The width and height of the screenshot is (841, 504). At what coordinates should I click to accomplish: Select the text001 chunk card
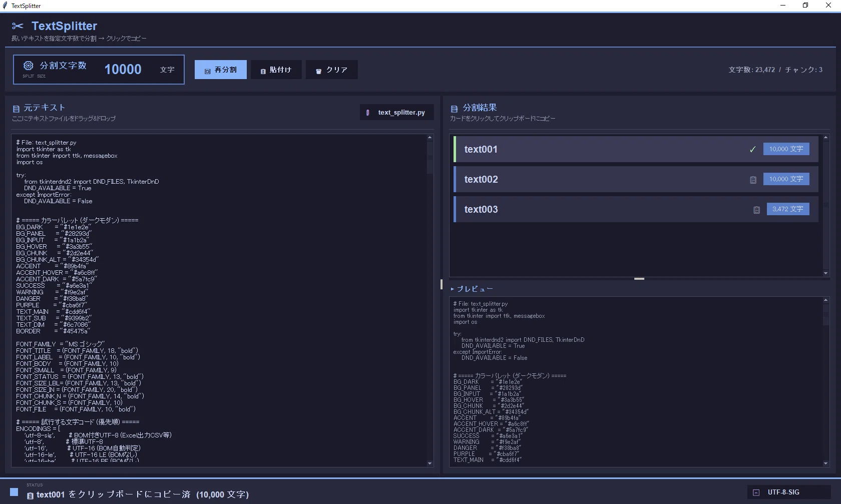pos(636,149)
